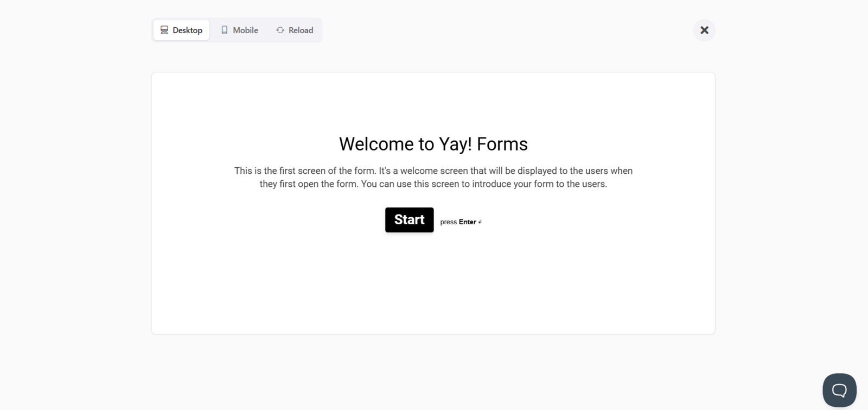The image size is (868, 410).
Task: Click the "Desktop" label text
Action: [188, 30]
